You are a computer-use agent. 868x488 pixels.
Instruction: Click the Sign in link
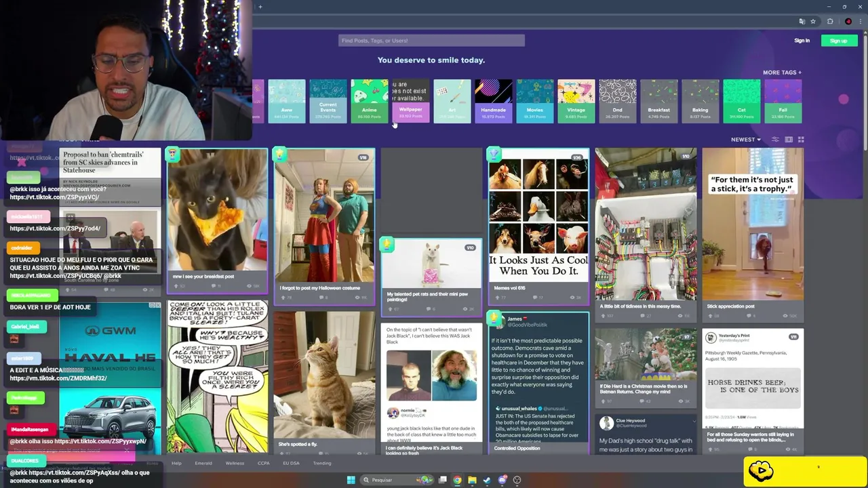click(x=802, y=41)
